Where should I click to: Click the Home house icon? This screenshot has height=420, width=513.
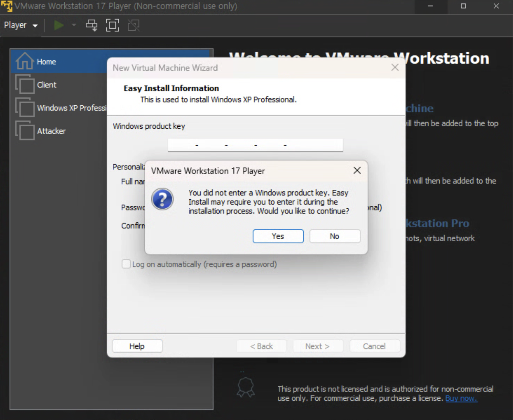coord(25,61)
